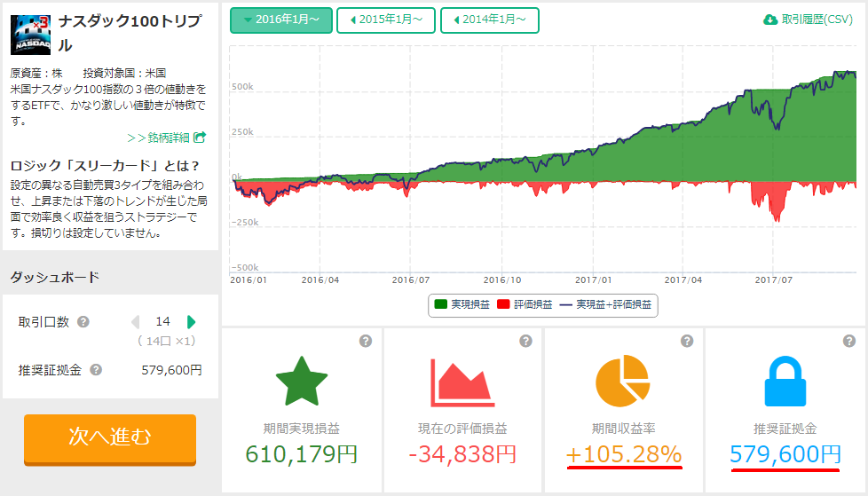
Task: Click the 500k y-axis label on the chart
Action: coord(242,87)
